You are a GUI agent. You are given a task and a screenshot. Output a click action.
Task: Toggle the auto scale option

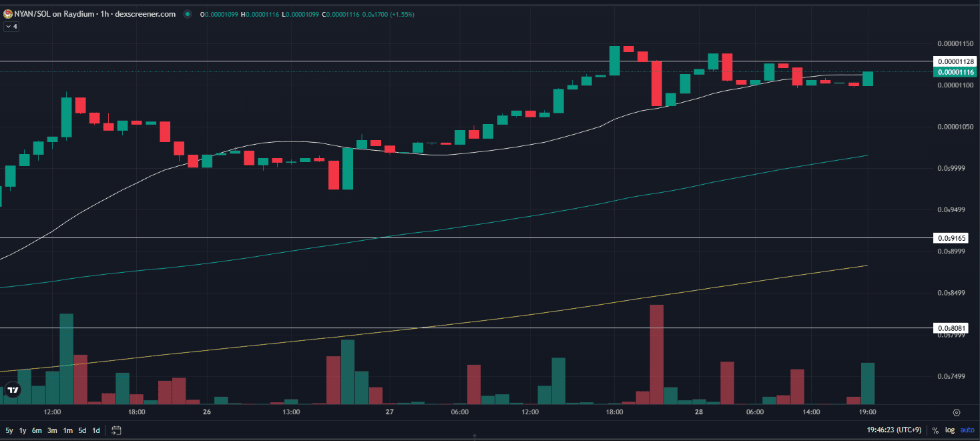[967, 430]
